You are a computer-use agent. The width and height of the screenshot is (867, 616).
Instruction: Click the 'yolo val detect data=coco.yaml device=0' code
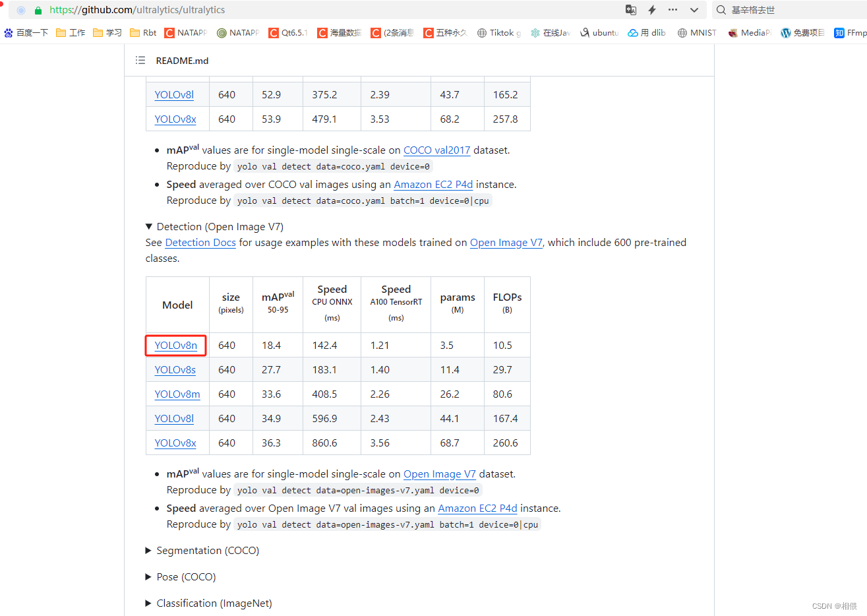pyautogui.click(x=334, y=166)
